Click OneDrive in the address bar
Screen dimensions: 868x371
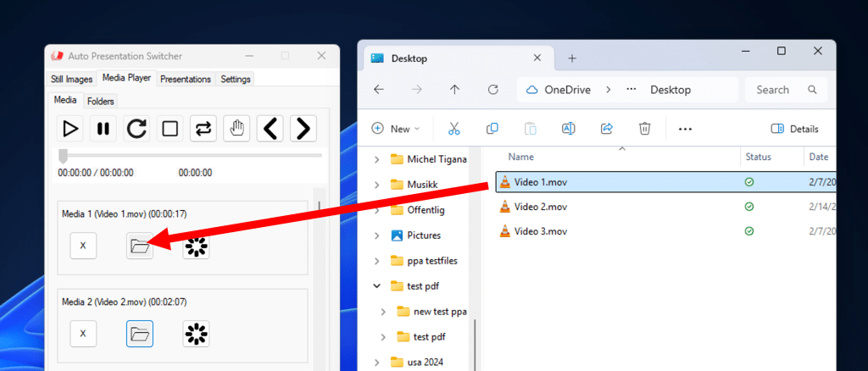click(567, 90)
